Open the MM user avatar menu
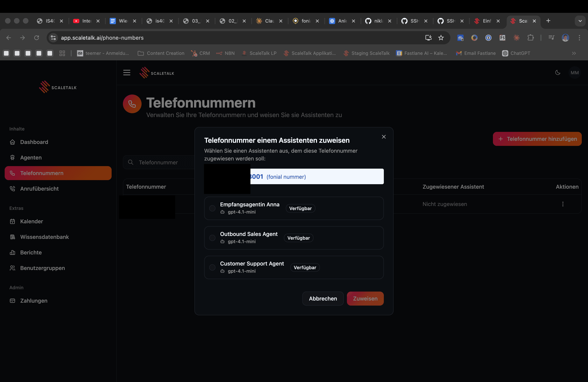 point(574,73)
